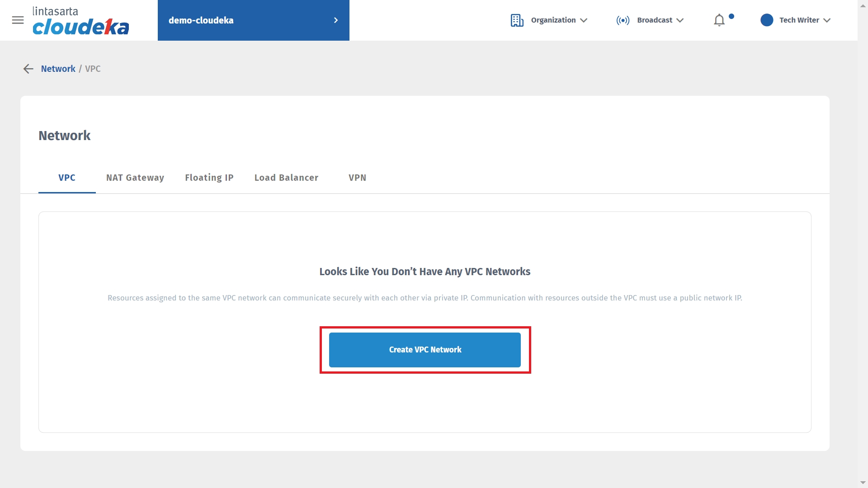
Task: Click the scrollbar down arrow
Action: click(863, 483)
